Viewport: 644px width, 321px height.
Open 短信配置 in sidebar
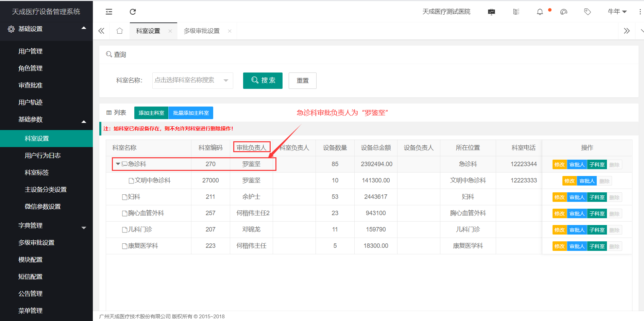coord(30,277)
